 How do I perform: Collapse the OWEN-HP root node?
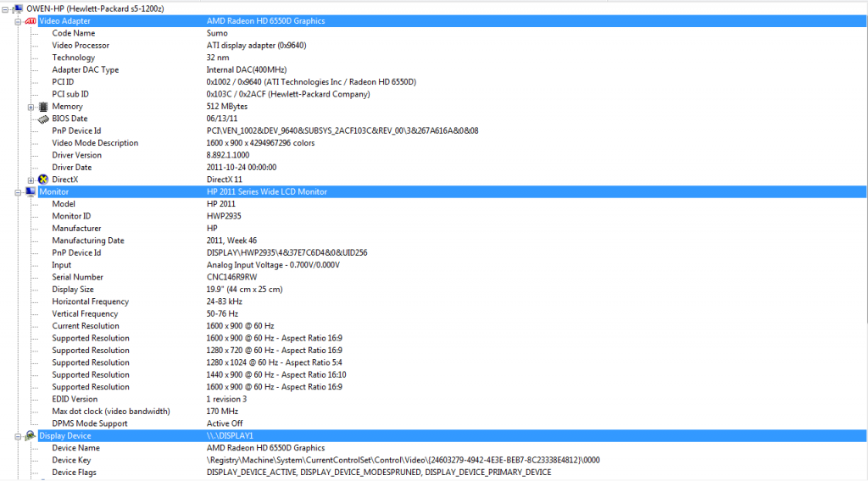5,9
